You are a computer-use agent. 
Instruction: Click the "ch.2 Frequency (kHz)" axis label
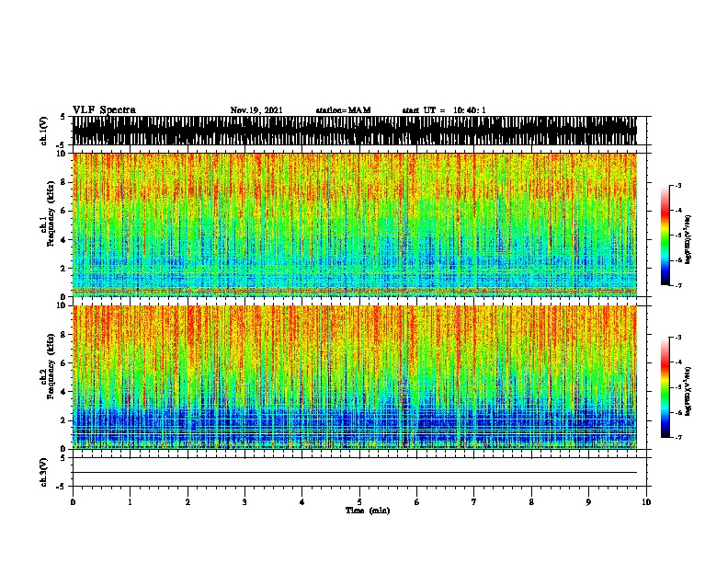47,366
